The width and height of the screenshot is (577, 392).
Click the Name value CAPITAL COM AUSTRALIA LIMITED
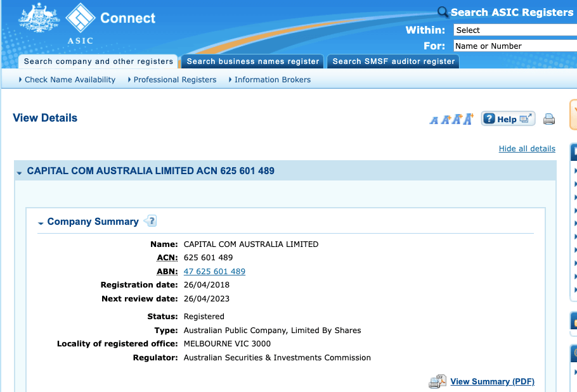click(x=251, y=244)
